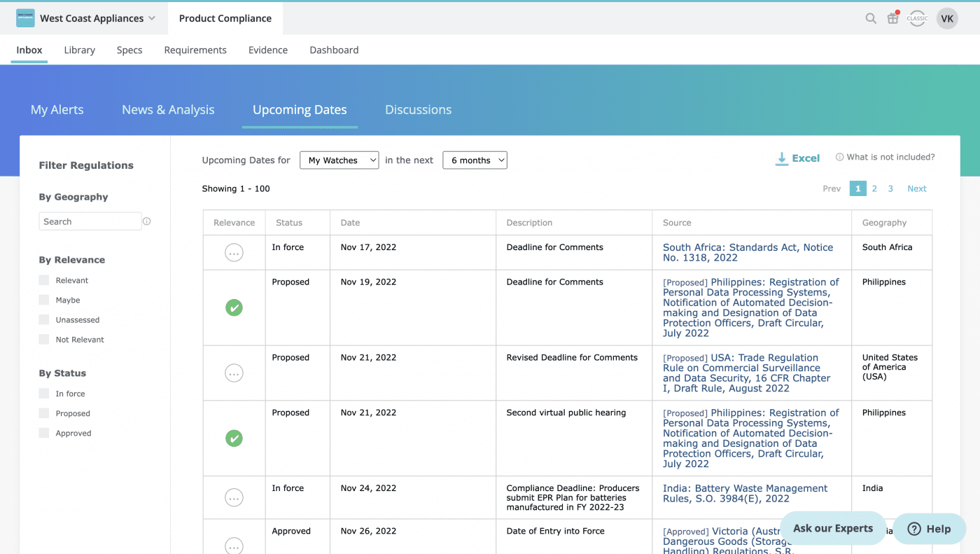The image size is (980, 554).
Task: Open the Requirements menu tab
Action: tap(195, 50)
